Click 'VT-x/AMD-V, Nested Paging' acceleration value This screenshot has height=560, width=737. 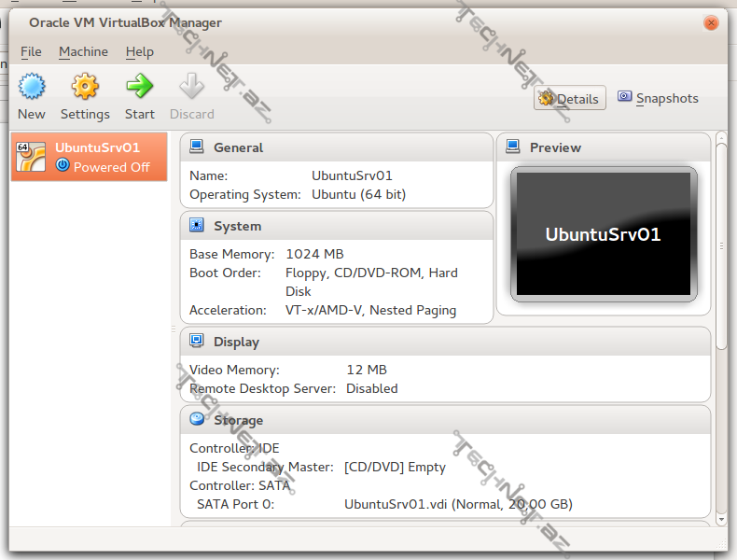[x=371, y=310]
